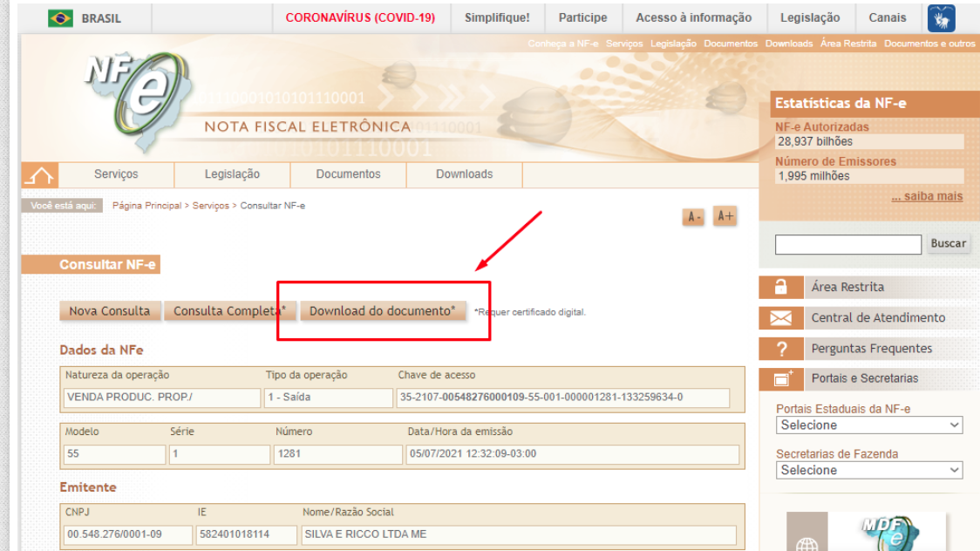Click the CNPJ field of the Emitente
The image size is (980, 551).
coord(127,534)
